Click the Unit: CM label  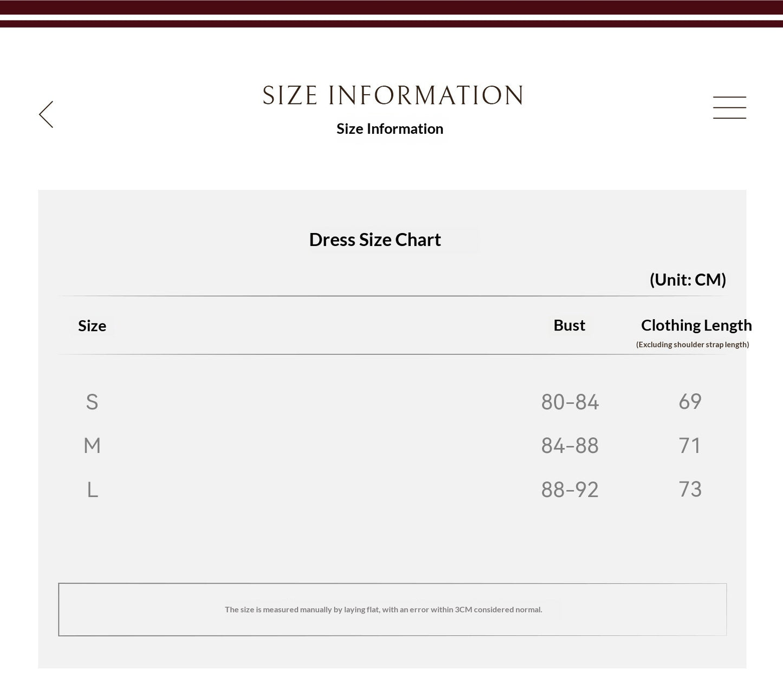coord(688,280)
